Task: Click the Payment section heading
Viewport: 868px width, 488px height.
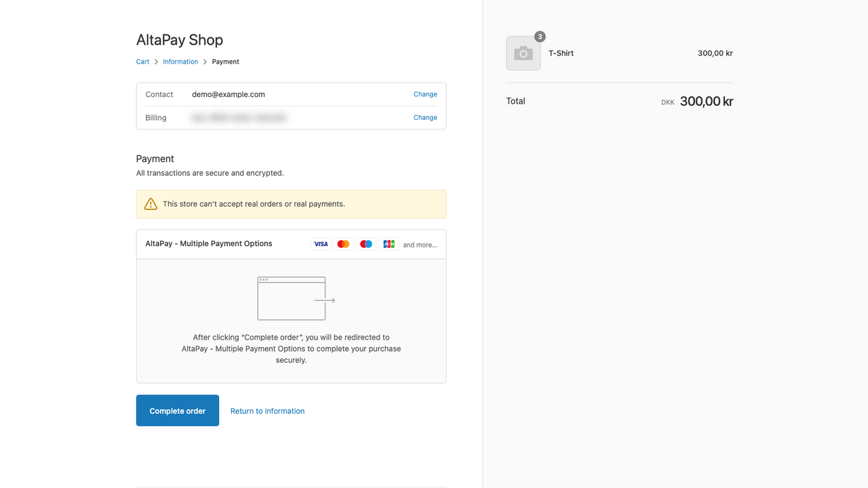Action: 155,159
